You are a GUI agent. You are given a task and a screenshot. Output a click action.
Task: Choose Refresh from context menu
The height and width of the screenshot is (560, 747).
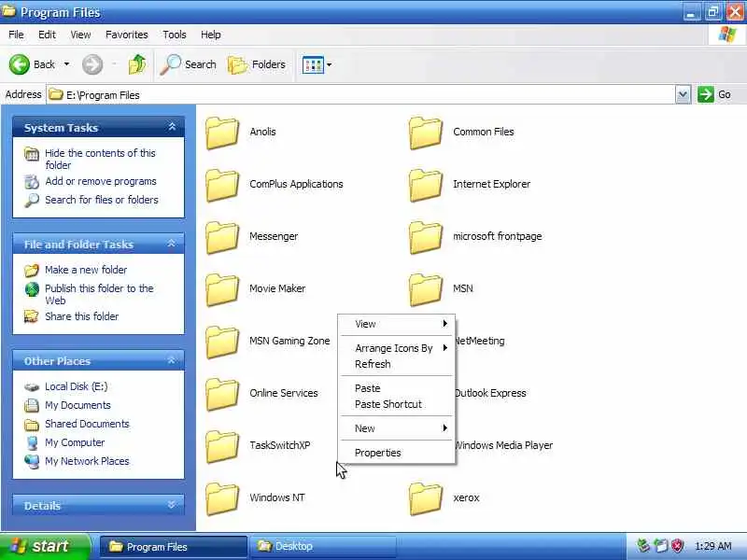click(396, 364)
